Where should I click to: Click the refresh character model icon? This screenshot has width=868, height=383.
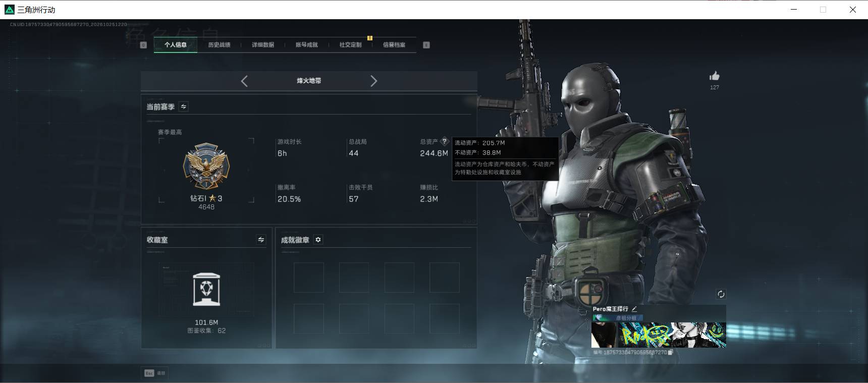click(721, 294)
